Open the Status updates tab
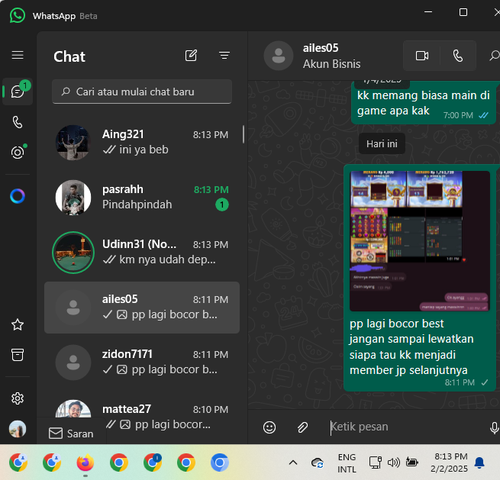The image size is (500, 480). click(18, 152)
